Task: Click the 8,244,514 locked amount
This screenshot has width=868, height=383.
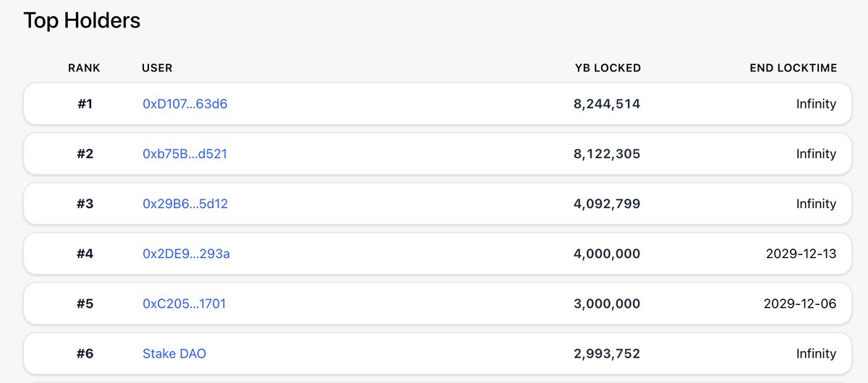Action: pyautogui.click(x=607, y=104)
